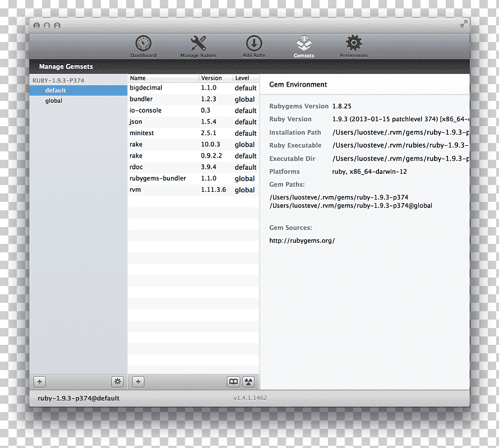Select the default gemset
Image resolution: width=499 pixels, height=448 pixels.
(x=78, y=90)
